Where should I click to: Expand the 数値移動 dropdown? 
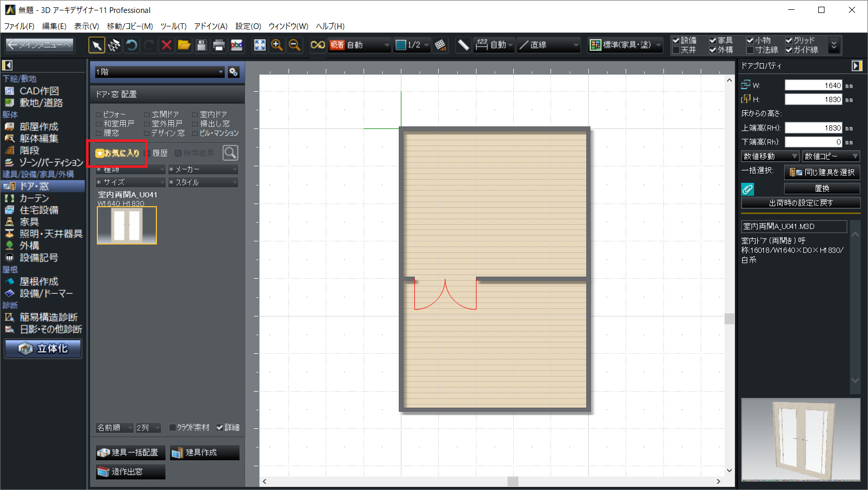[x=770, y=156]
